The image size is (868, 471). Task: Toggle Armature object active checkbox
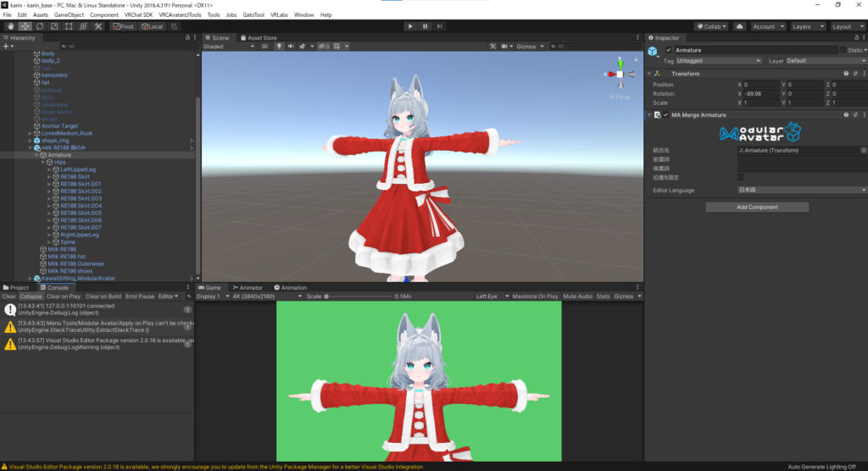pyautogui.click(x=669, y=50)
